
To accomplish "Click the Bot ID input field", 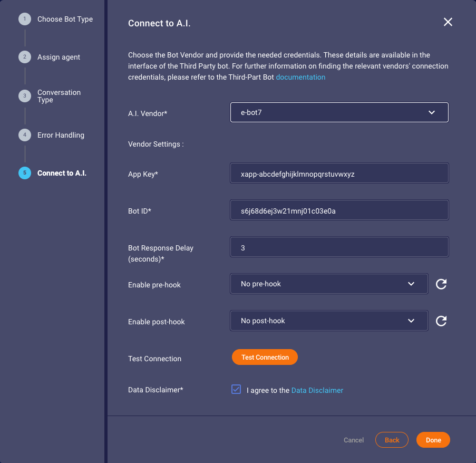I will 339,210.
